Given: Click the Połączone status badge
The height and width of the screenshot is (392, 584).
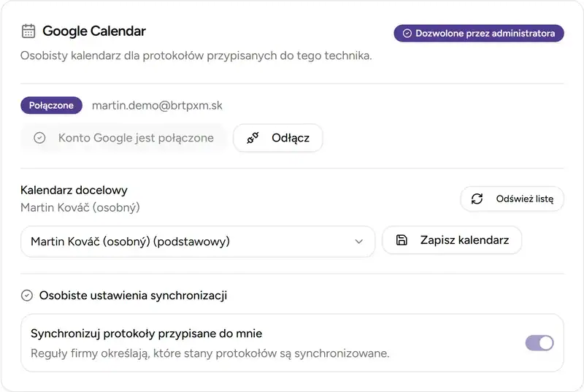Looking at the screenshot, I should click(51, 105).
